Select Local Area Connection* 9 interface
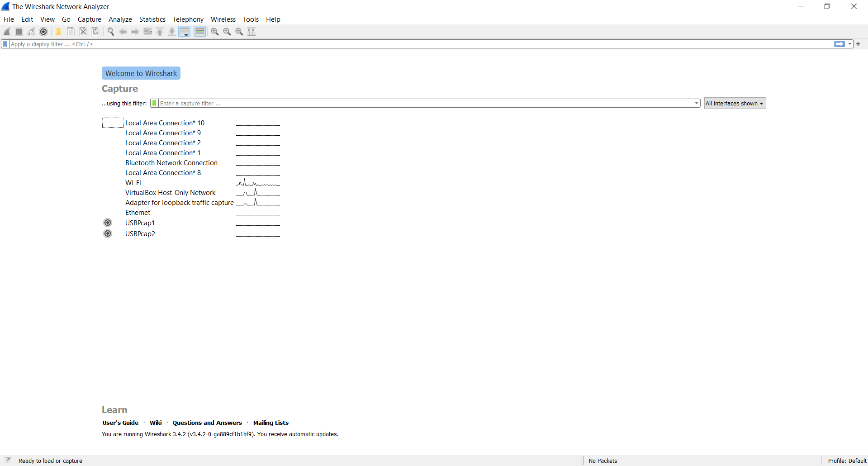 [191, 133]
